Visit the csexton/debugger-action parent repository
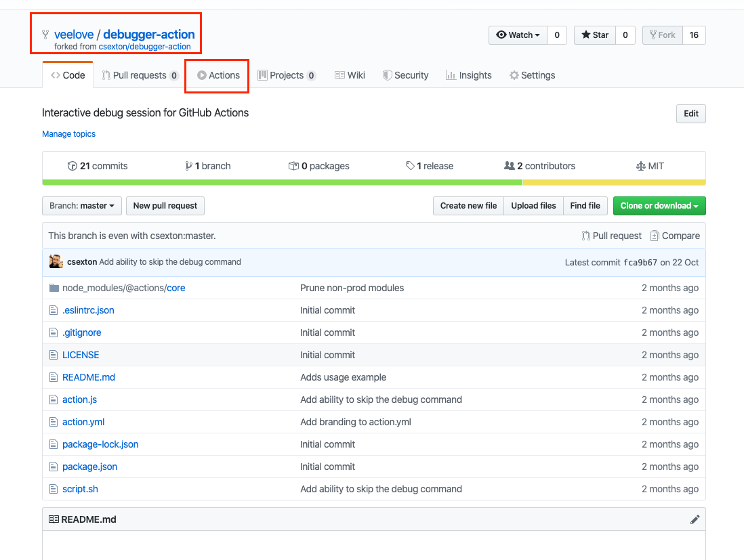The image size is (744, 560). coord(145,47)
